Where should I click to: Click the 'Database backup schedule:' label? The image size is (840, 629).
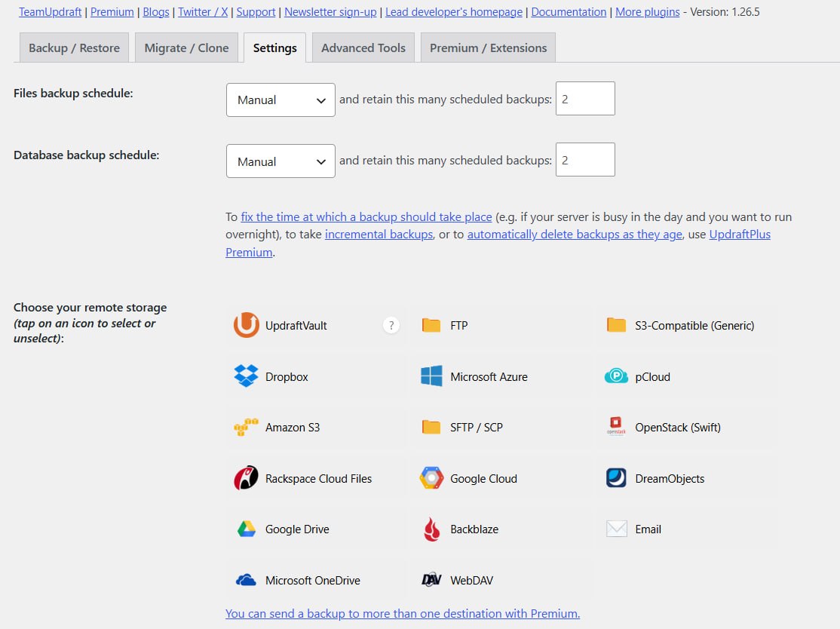click(86, 155)
